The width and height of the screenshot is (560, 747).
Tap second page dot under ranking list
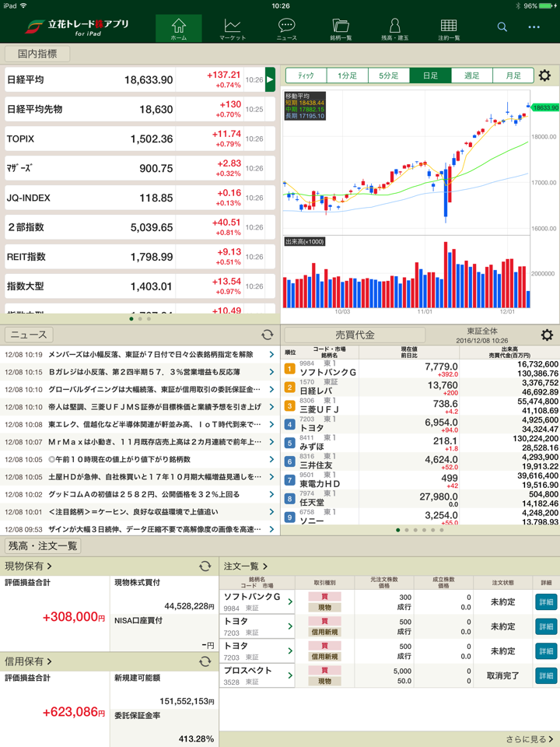(x=406, y=530)
